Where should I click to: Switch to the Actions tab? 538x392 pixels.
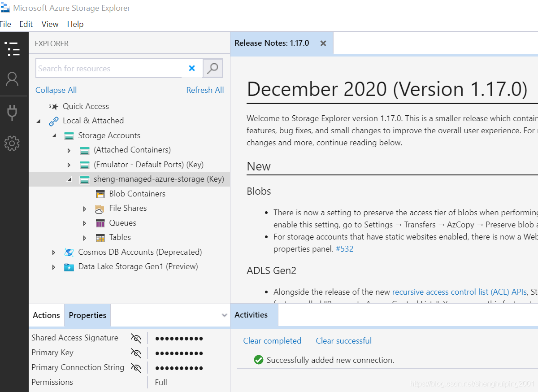(x=46, y=315)
